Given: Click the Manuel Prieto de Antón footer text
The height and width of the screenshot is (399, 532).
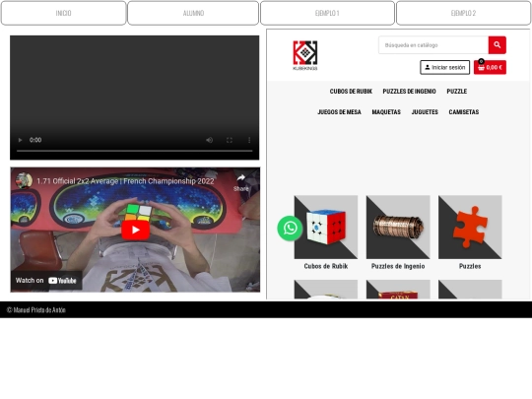Looking at the screenshot, I should [36, 309].
